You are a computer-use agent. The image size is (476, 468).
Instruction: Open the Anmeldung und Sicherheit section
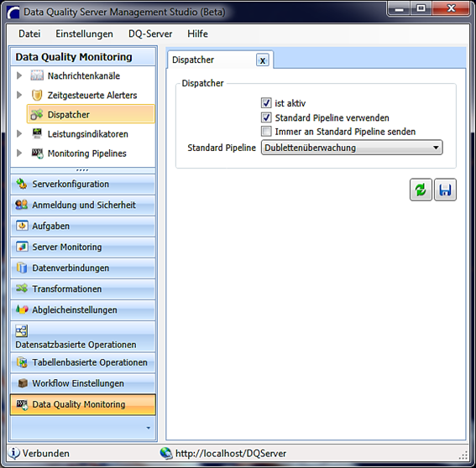83,205
